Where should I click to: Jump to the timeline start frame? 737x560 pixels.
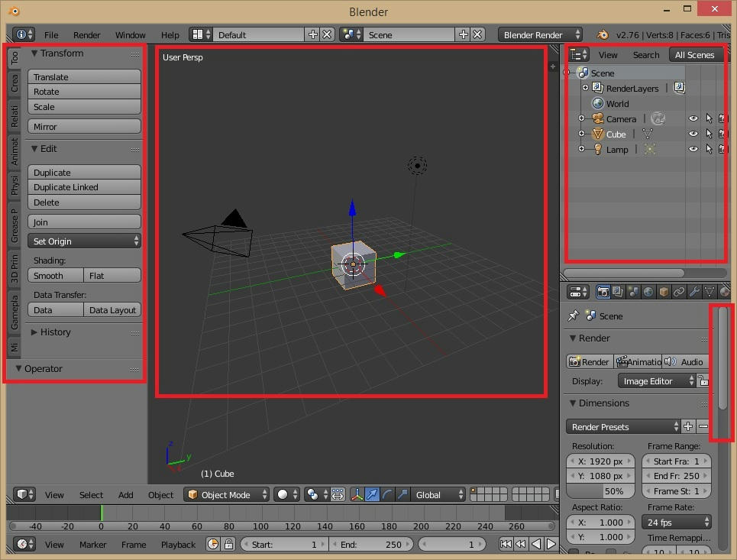coord(505,544)
